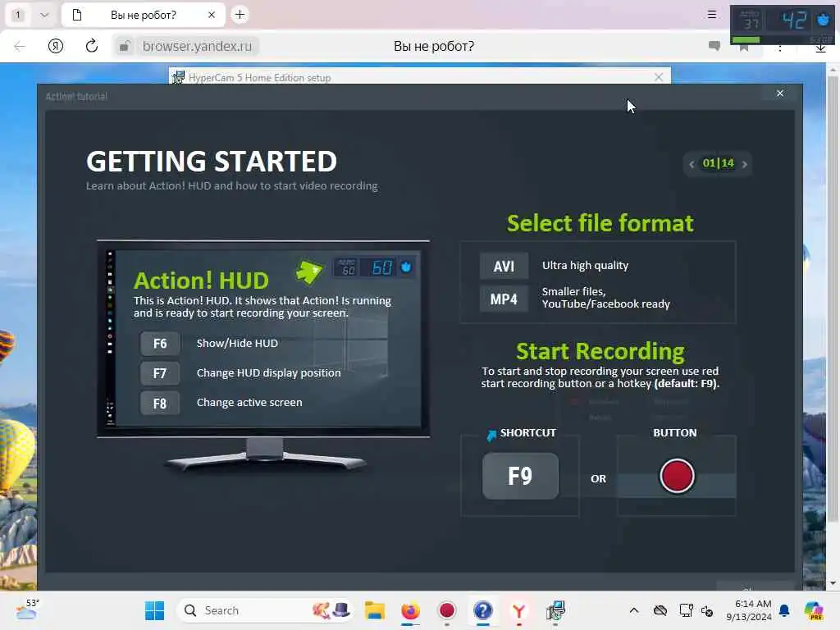
Task: Click the network display tray icon
Action: pos(686,610)
